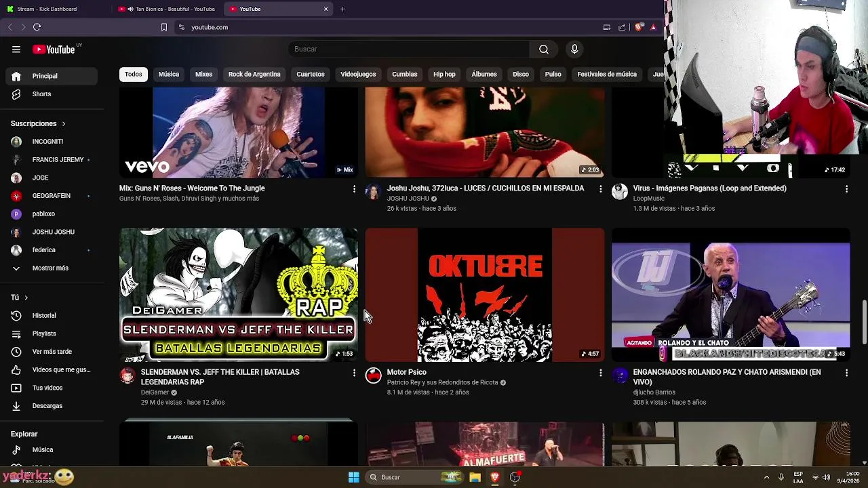
Task: Expand Suscripciones section chevron
Action: (x=64, y=124)
